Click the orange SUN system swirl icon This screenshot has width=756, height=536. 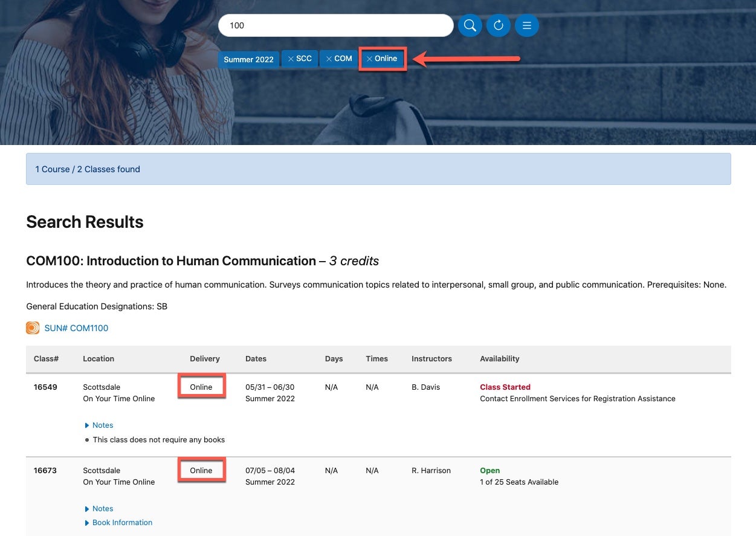pos(33,328)
